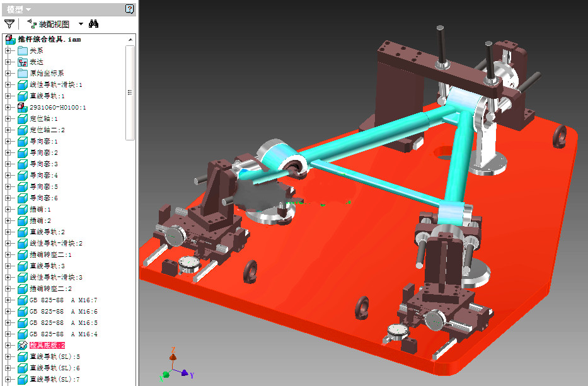Select the GB 825-88 A M16:4 row
This screenshot has height=386, width=588.
64,334
